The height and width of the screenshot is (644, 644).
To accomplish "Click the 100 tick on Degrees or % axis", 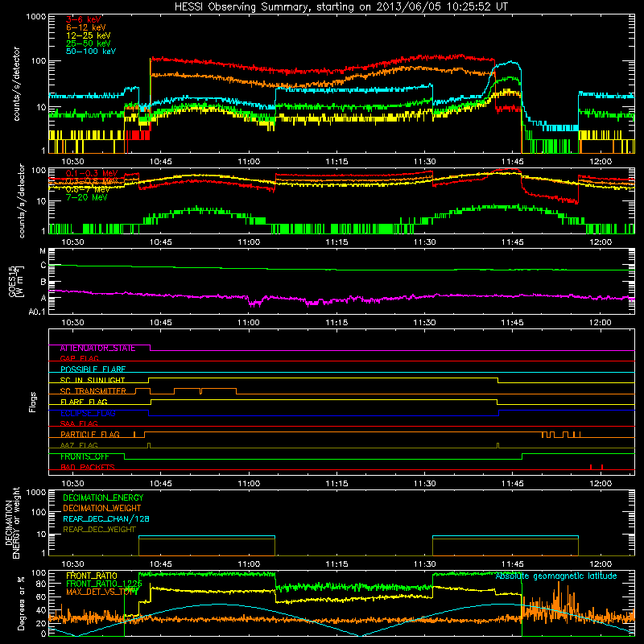I will point(39,573).
